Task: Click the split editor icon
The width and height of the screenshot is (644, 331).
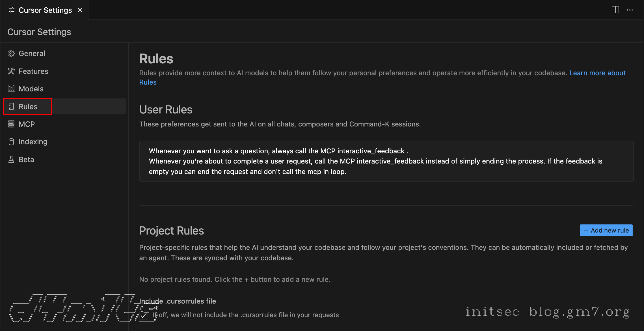Action: 615,10
